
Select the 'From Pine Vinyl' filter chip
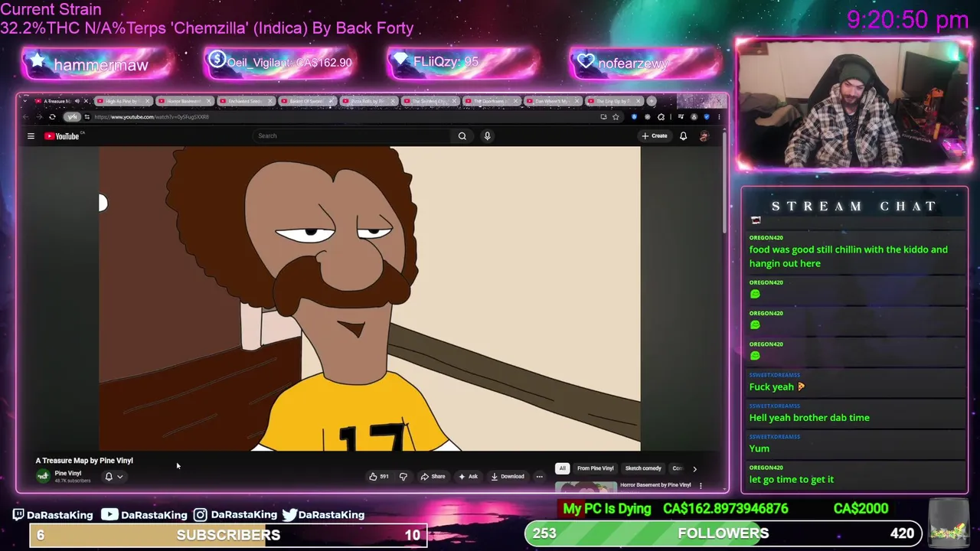click(x=595, y=468)
